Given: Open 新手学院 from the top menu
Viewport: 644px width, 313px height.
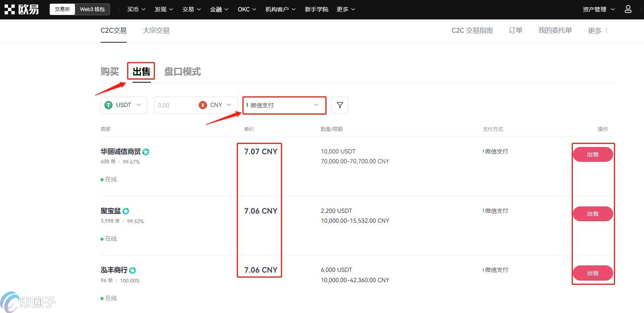Looking at the screenshot, I should pos(316,10).
